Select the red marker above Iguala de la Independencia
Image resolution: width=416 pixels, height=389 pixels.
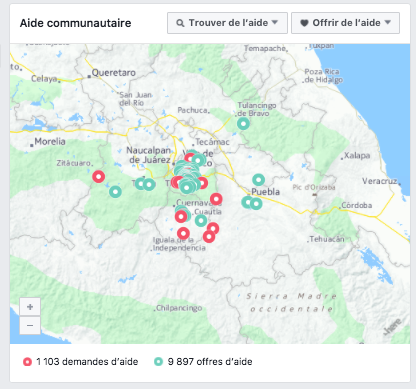coord(183,233)
